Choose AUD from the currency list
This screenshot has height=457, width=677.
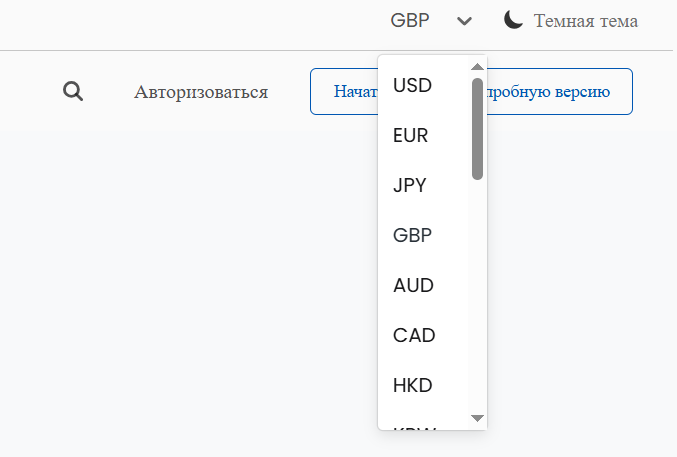pos(413,285)
